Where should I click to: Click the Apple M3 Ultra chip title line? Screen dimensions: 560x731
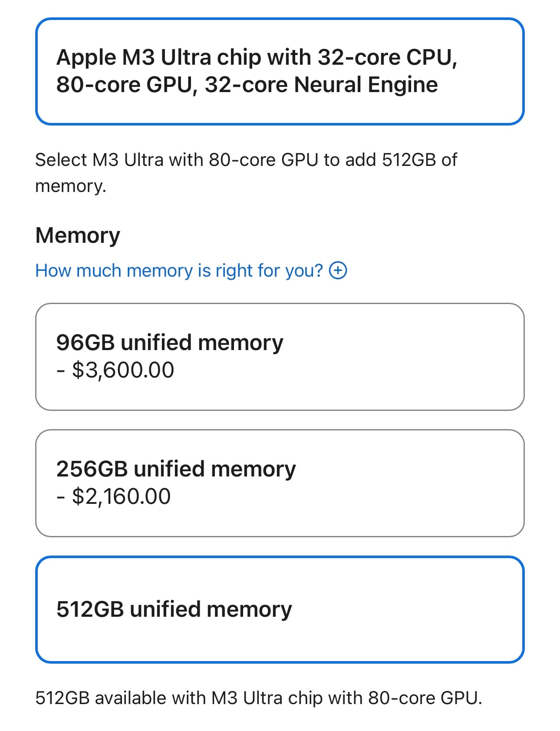pyautogui.click(x=257, y=57)
